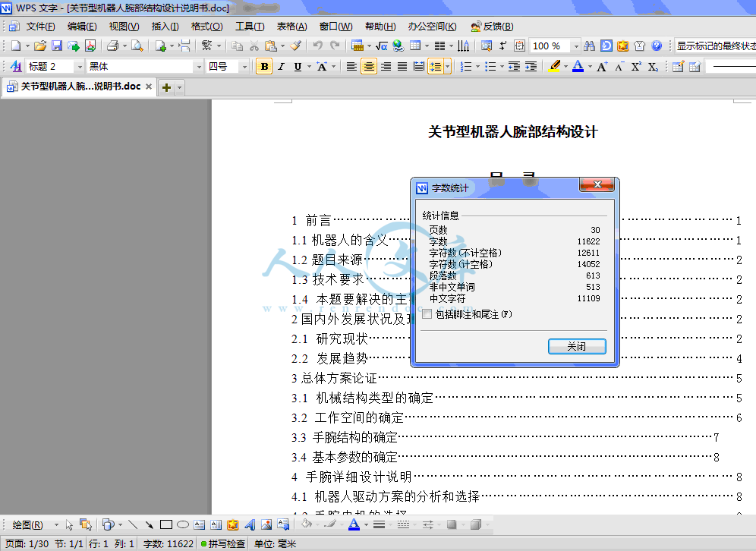Open the 文件(F) menu
This screenshot has height=551, width=756.
[40, 27]
